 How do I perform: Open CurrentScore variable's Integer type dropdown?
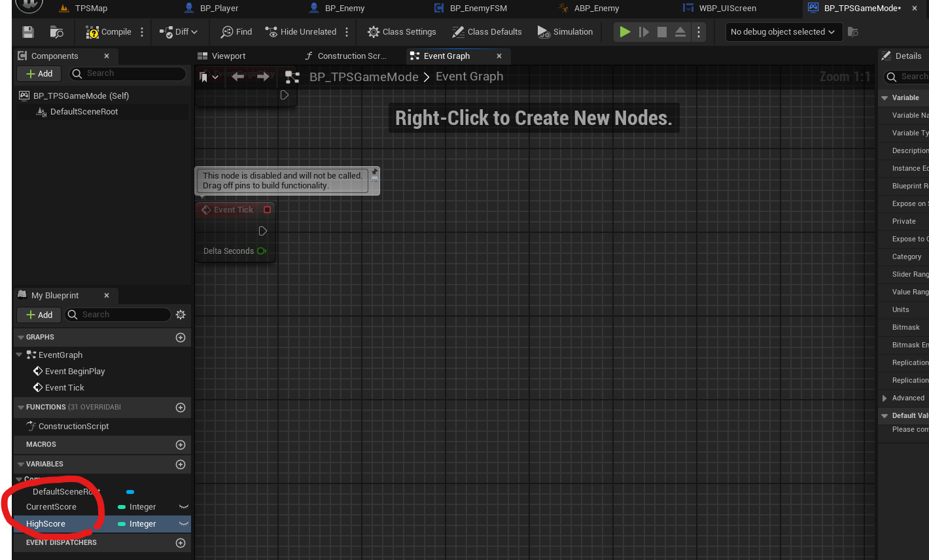tap(137, 507)
